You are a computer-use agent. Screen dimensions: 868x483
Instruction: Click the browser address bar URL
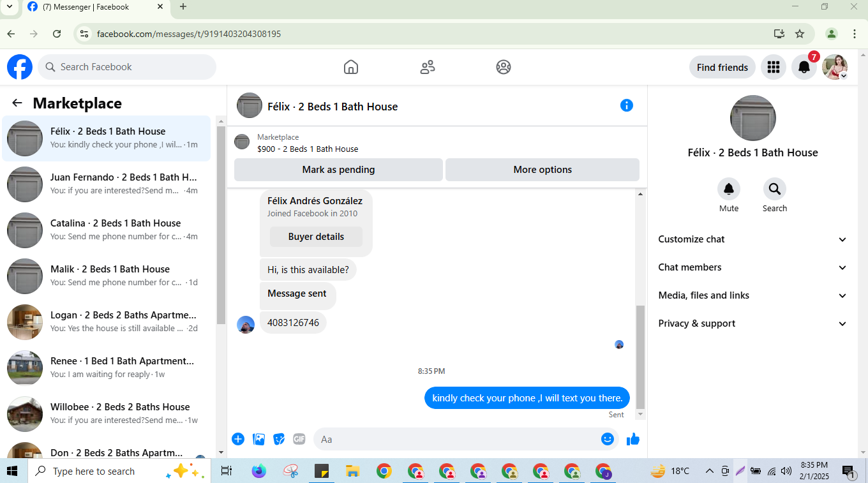189,34
